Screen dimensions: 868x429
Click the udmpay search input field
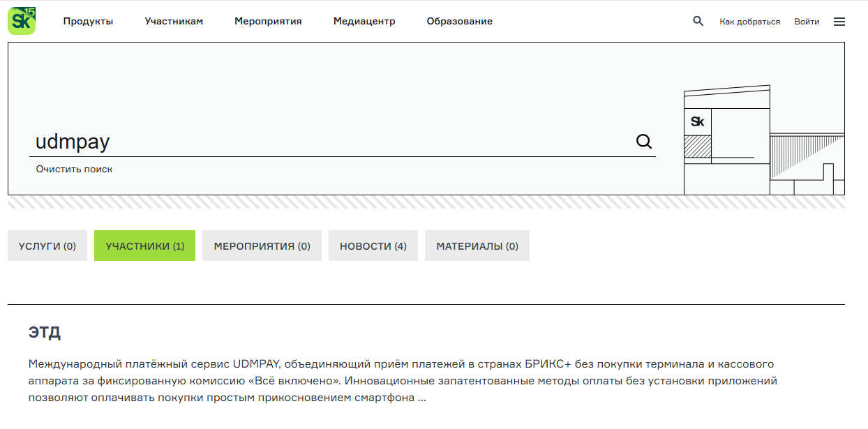[x=328, y=142]
